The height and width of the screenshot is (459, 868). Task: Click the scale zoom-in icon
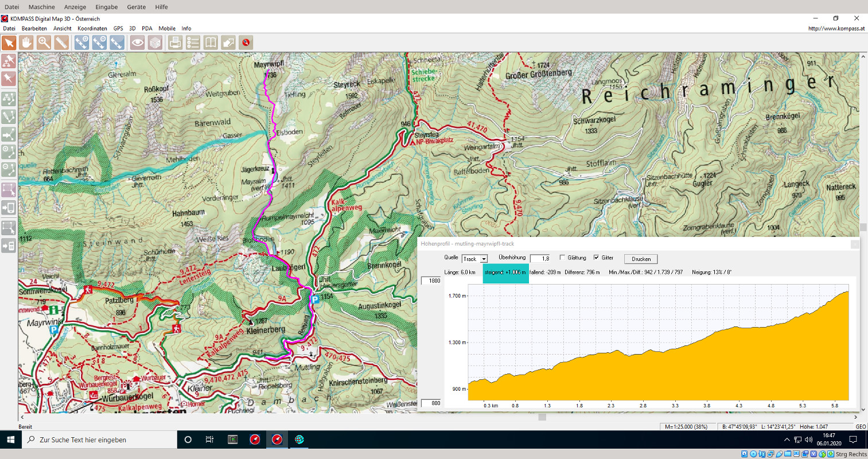(x=81, y=42)
